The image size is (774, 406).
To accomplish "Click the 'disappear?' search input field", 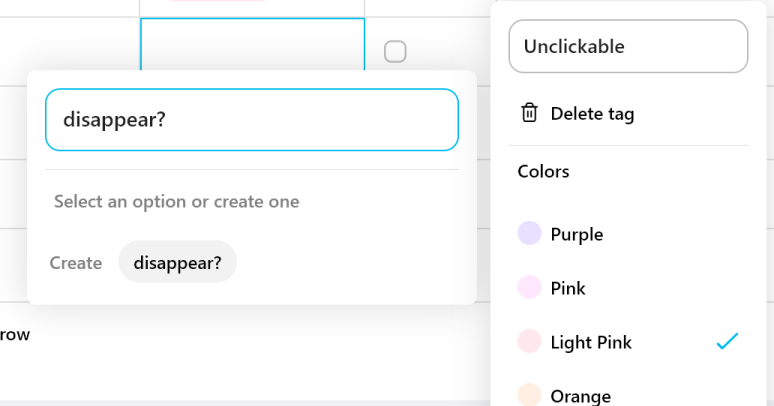I will (252, 120).
